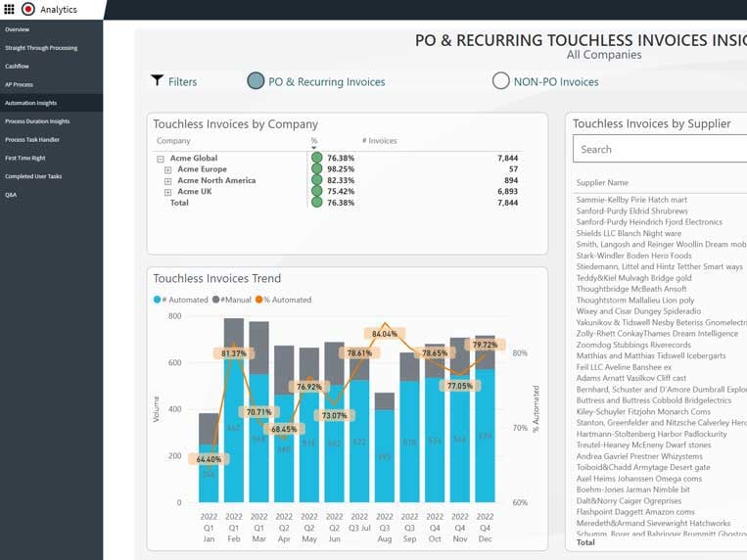
Task: Expand the Acme Europe row
Action: (x=168, y=169)
